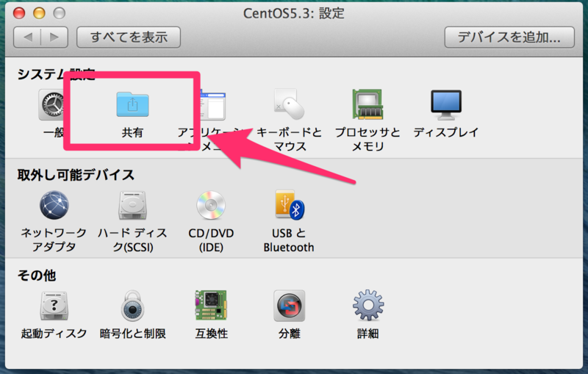Open ネットワークアダプタ settings
Screen dimensions: 588x374
point(54,205)
